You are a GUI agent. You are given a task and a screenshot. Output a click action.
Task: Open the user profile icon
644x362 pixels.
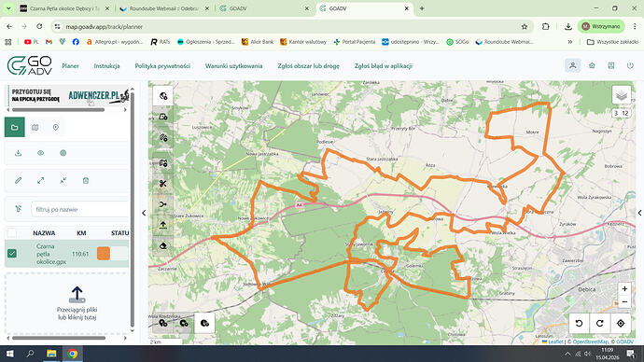[x=572, y=65]
